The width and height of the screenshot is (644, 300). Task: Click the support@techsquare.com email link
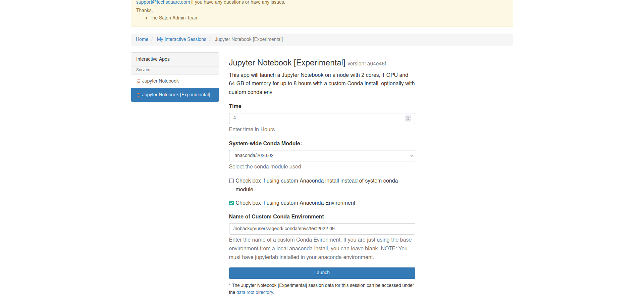163,2
